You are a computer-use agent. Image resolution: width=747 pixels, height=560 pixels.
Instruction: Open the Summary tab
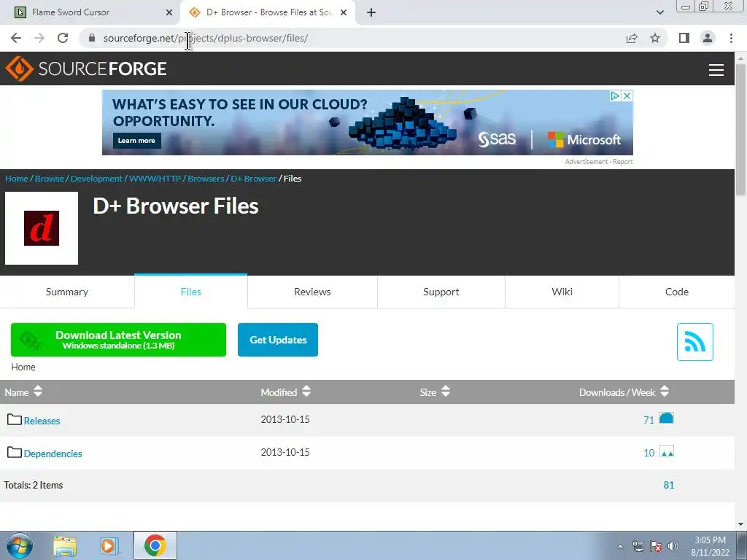[67, 292]
